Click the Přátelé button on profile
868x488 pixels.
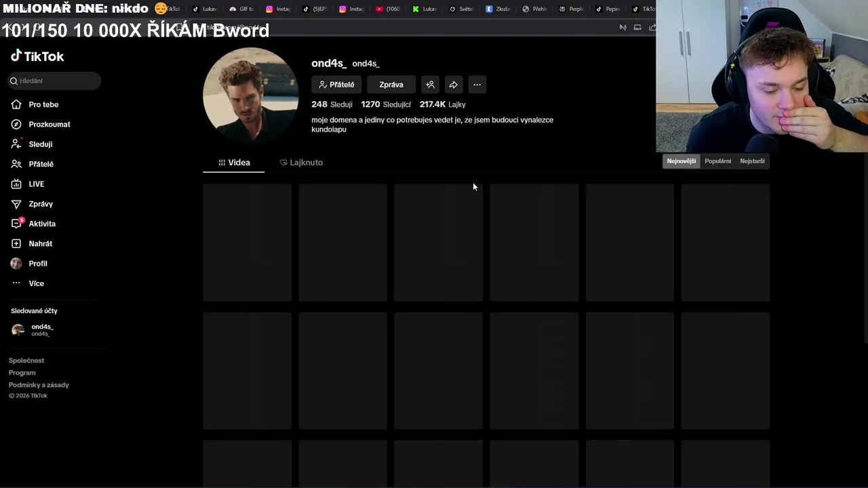tap(336, 85)
